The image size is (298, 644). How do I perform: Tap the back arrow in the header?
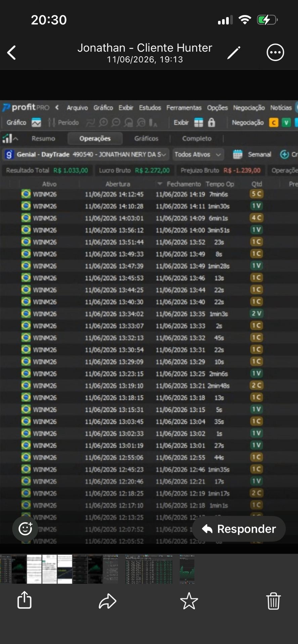point(12,53)
